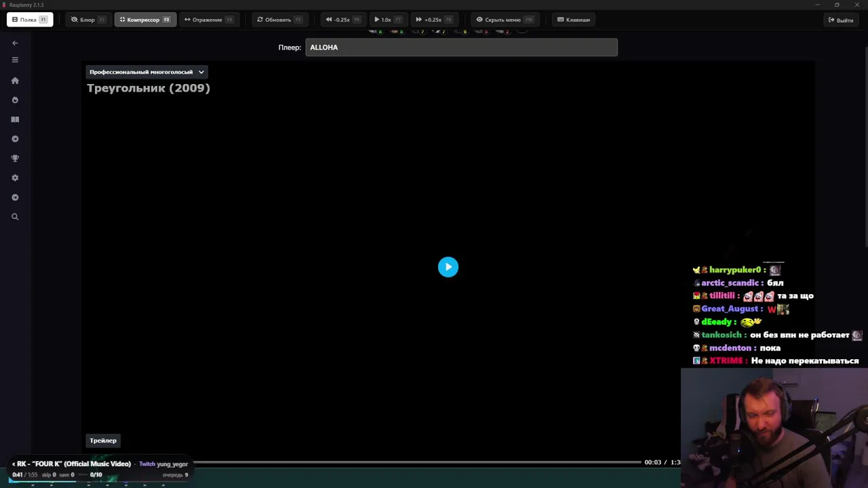Start the video with the blue play button
The image size is (868, 488).
[x=448, y=267]
